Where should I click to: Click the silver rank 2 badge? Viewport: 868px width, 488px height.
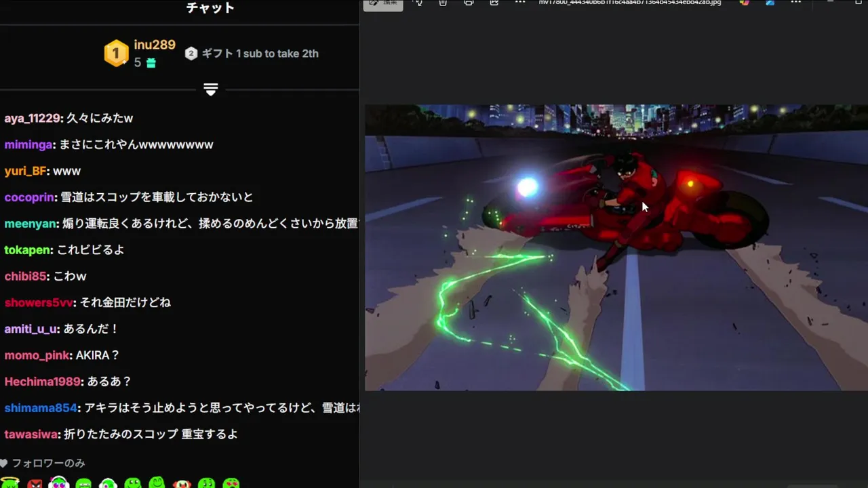click(x=191, y=54)
